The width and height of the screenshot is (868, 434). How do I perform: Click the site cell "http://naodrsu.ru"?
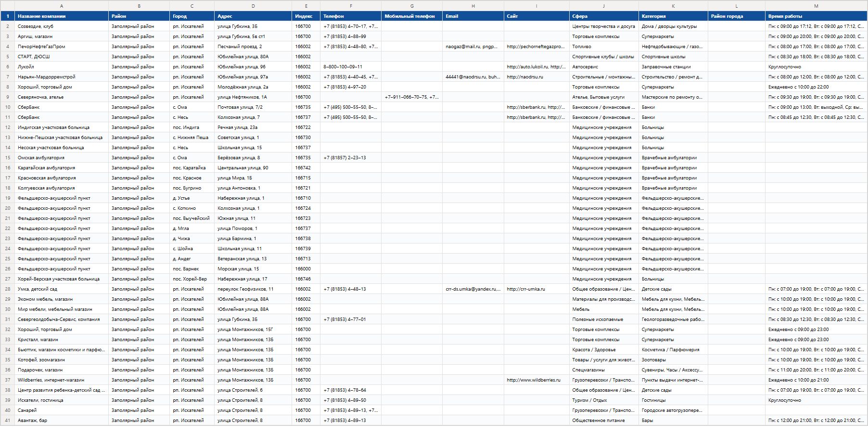(x=536, y=77)
